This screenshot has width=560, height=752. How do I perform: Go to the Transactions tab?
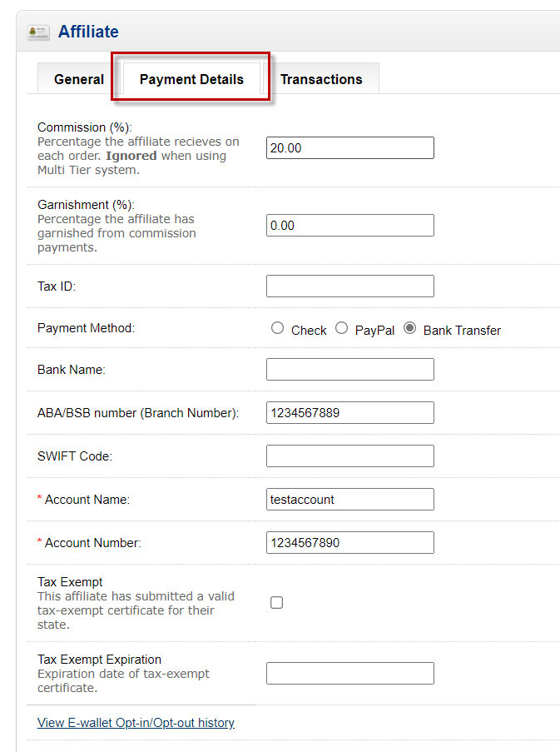(x=321, y=79)
